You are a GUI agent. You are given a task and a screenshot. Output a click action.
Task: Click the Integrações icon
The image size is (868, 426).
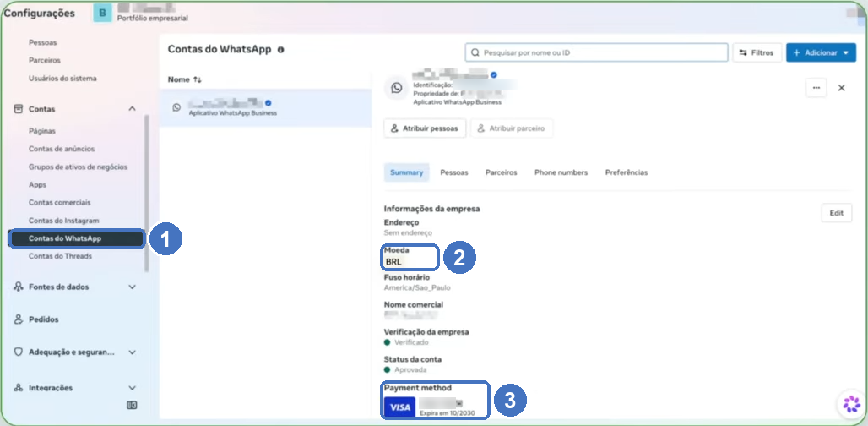pos(19,388)
